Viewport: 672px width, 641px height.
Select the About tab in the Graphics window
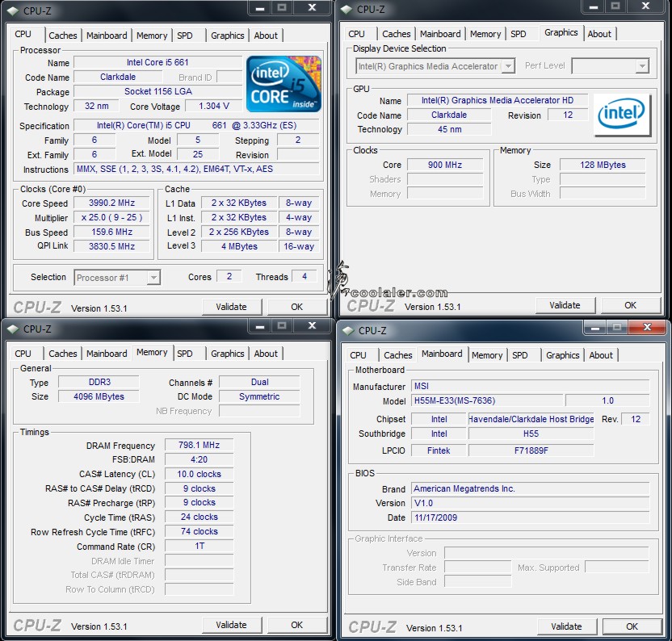pos(599,34)
